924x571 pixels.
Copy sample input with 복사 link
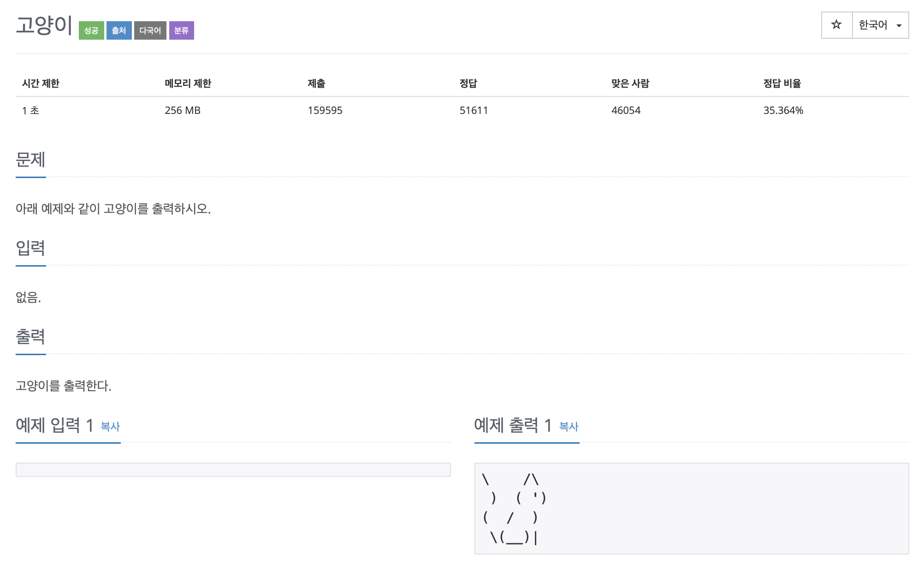[x=110, y=427]
